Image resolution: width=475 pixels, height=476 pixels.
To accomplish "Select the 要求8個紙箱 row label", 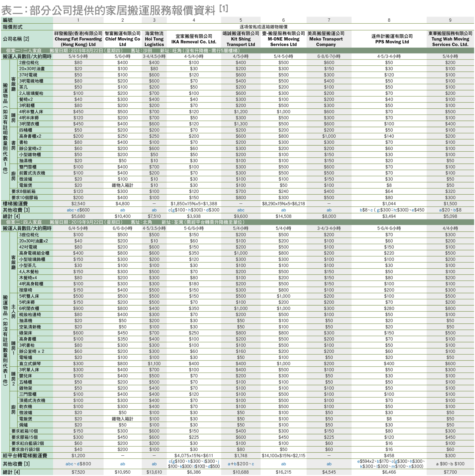I will 23,191.
